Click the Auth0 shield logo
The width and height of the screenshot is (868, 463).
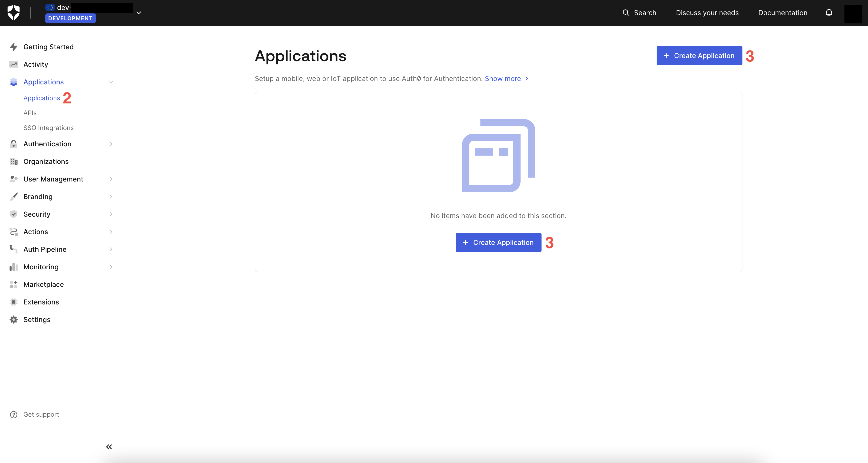[x=13, y=13]
